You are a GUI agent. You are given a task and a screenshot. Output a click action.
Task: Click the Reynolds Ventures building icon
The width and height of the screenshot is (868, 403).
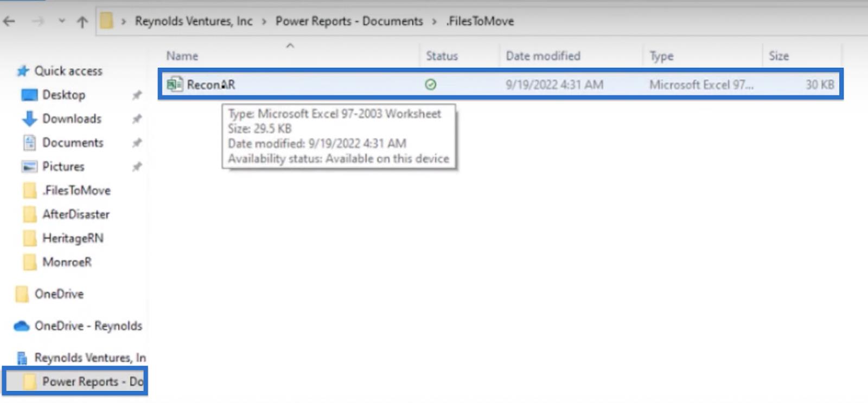click(22, 358)
